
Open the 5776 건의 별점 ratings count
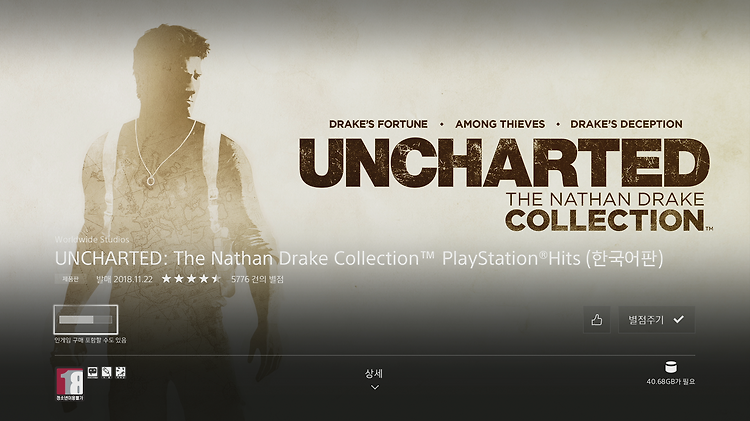(x=257, y=279)
